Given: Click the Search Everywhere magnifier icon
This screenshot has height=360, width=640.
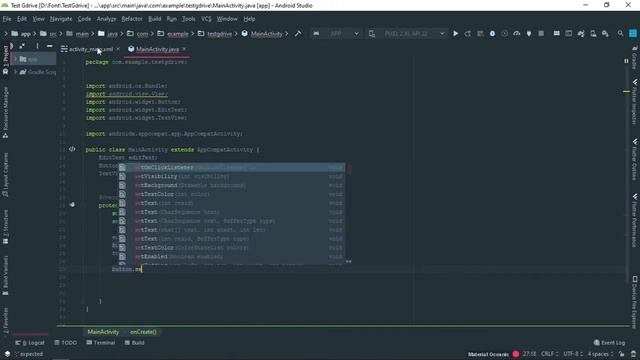Looking at the screenshot, I should pyautogui.click(x=620, y=33).
